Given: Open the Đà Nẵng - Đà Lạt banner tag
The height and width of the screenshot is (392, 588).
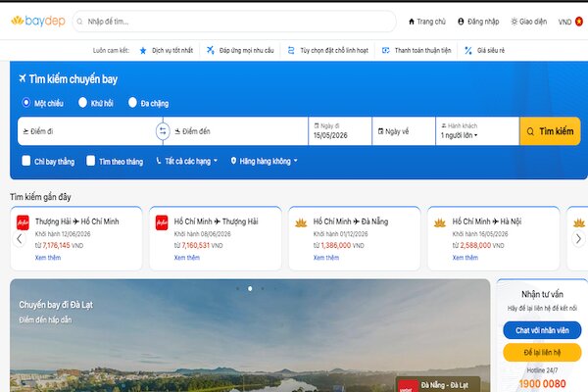Looking at the screenshot, I should [x=438, y=385].
